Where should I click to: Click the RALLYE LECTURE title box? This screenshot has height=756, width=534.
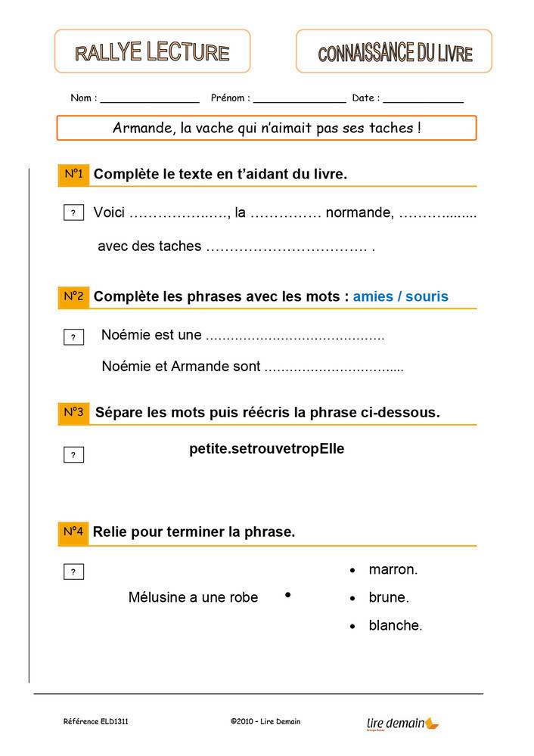152,51
